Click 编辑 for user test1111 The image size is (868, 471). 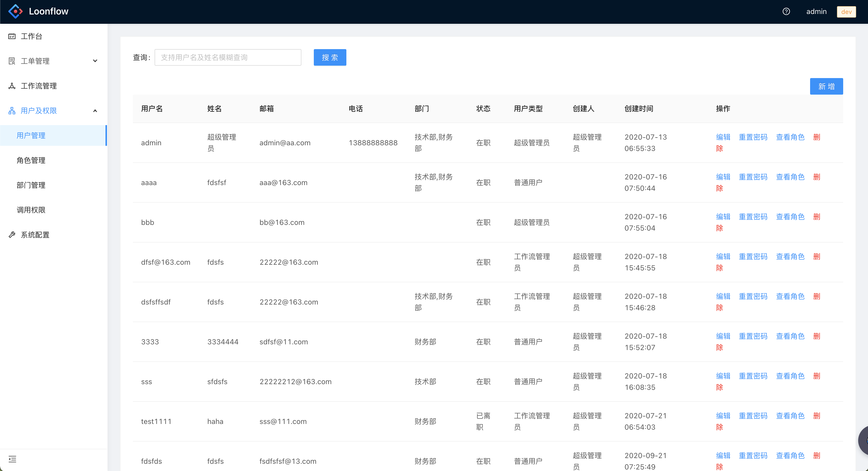click(723, 415)
